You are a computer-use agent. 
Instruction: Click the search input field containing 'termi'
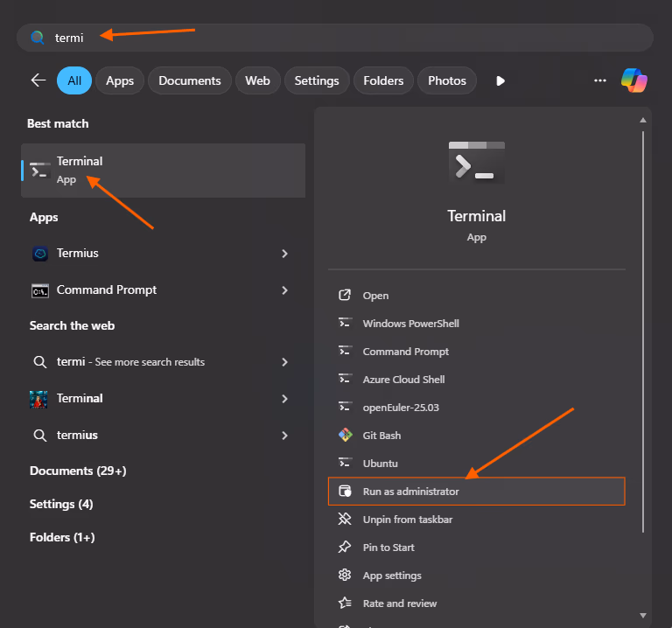(335, 38)
